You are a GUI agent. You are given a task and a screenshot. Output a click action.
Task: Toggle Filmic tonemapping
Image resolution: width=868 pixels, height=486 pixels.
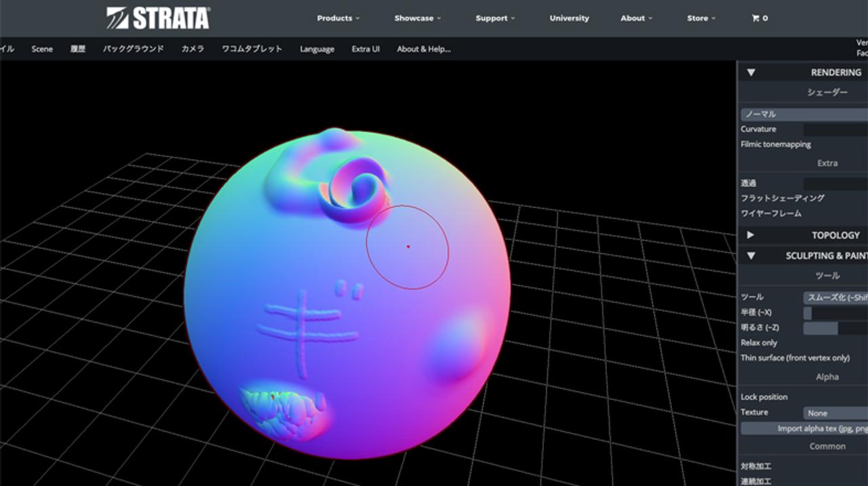(x=776, y=144)
